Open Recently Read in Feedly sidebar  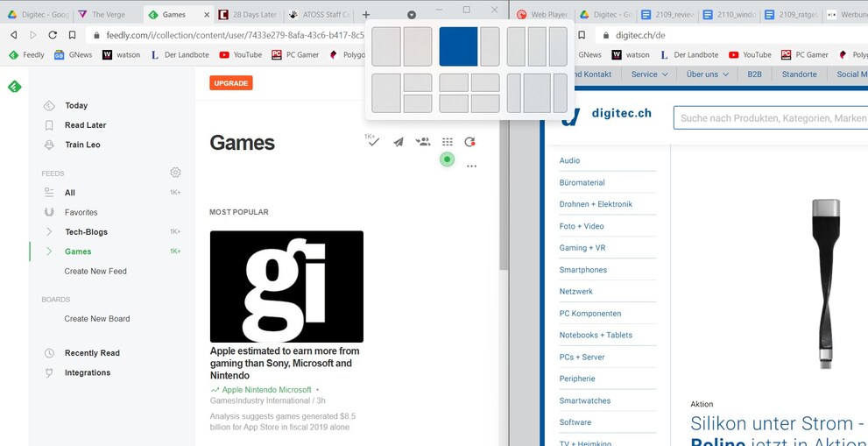[x=92, y=353]
